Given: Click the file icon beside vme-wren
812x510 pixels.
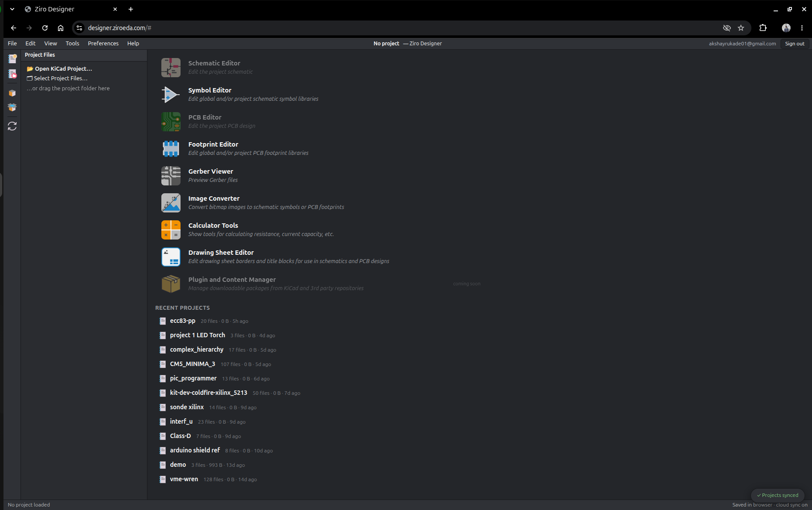Looking at the screenshot, I should point(163,479).
